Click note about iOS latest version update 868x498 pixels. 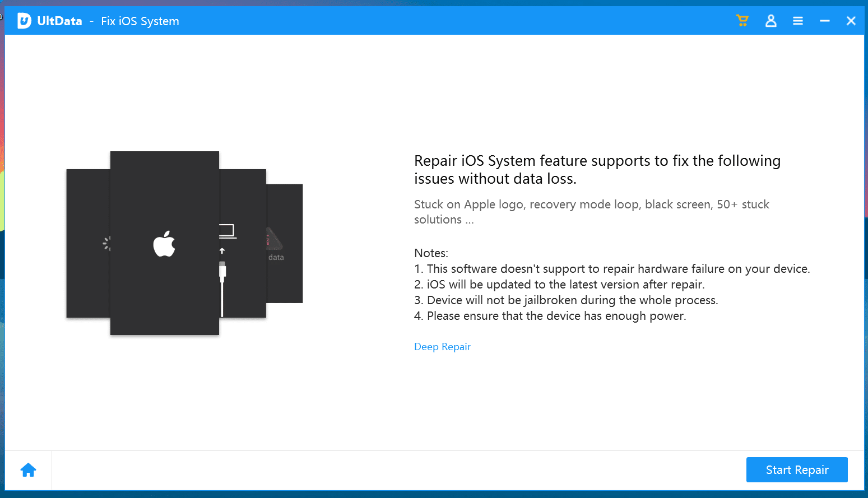559,285
